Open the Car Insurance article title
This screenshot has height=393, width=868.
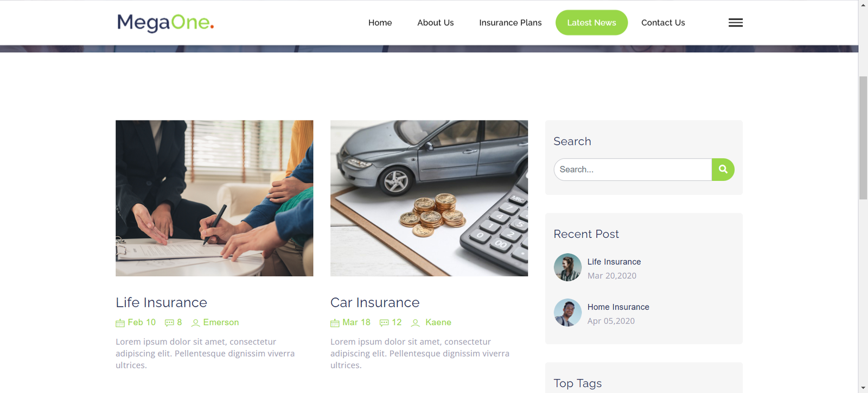pos(375,302)
